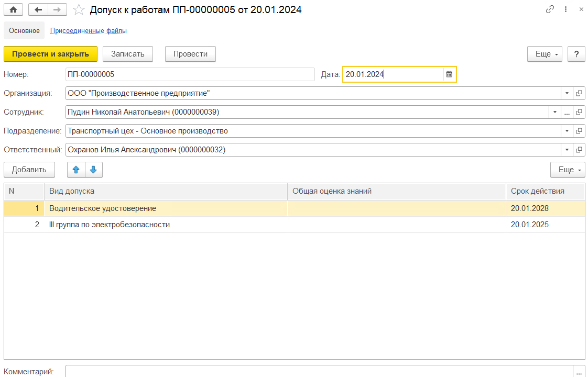
Task: Move row down with blue arrow
Action: click(93, 170)
